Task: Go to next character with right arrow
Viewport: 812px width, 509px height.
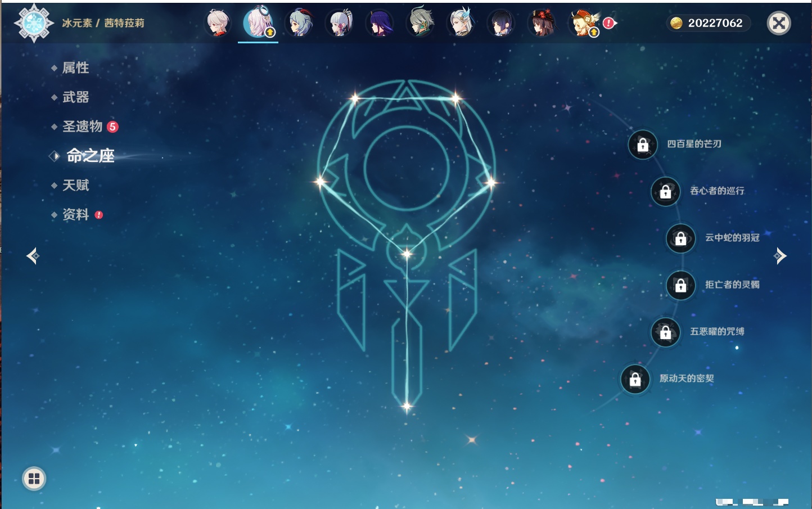Action: coord(780,256)
